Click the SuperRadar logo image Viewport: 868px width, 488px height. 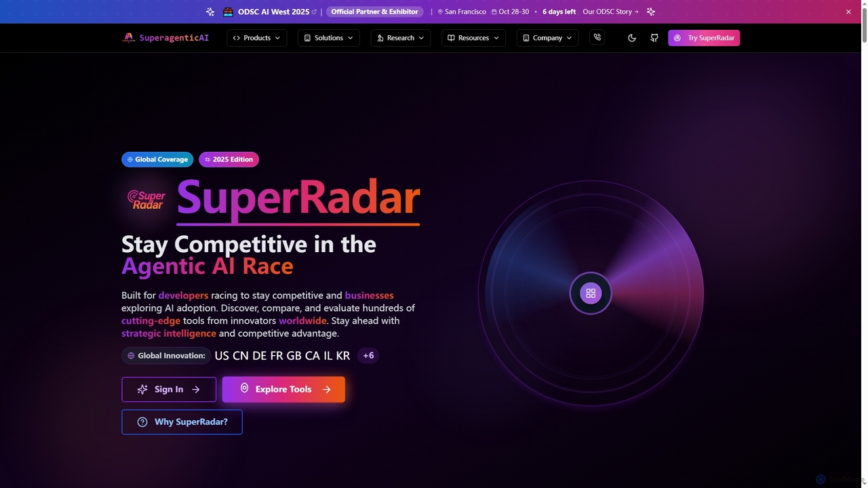pyautogui.click(x=146, y=199)
